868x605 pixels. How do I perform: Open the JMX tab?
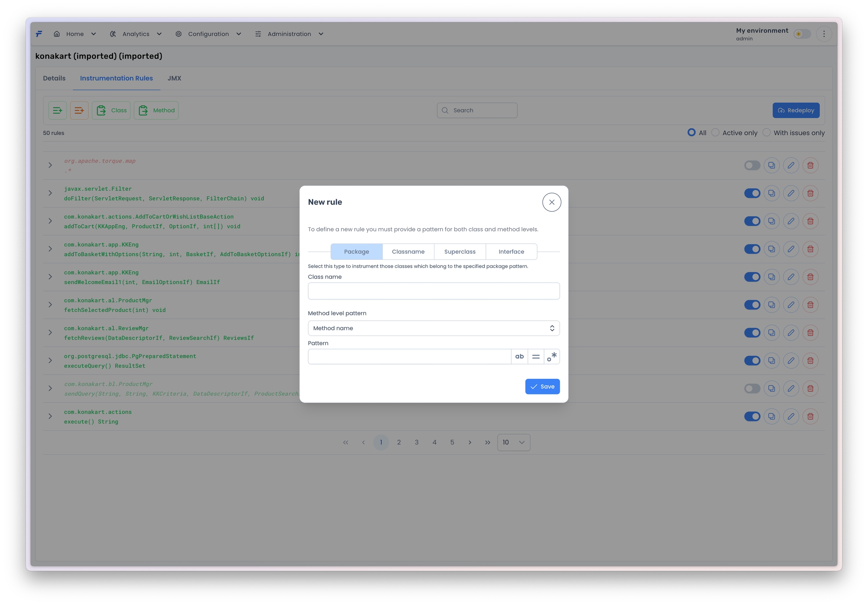[174, 78]
